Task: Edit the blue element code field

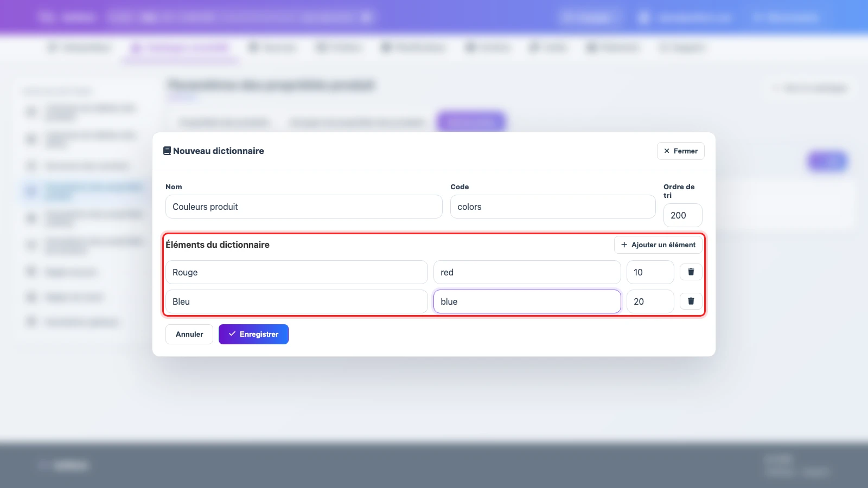Action: (x=527, y=301)
